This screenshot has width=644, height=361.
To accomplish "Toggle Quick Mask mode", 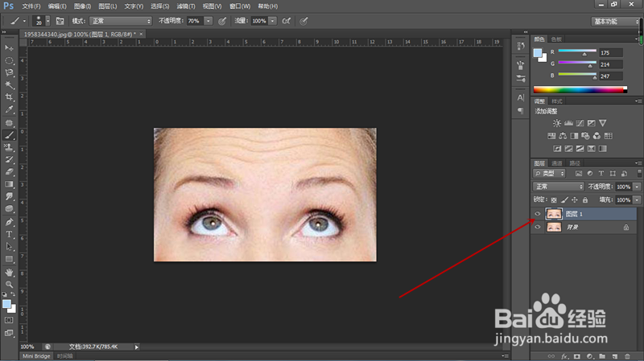I will [x=9, y=320].
